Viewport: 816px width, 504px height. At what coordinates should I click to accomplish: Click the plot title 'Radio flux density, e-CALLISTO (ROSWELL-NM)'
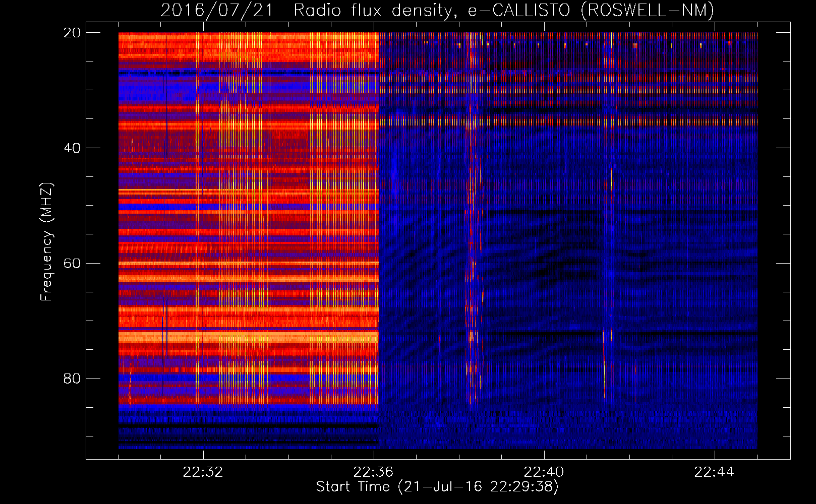[504, 10]
